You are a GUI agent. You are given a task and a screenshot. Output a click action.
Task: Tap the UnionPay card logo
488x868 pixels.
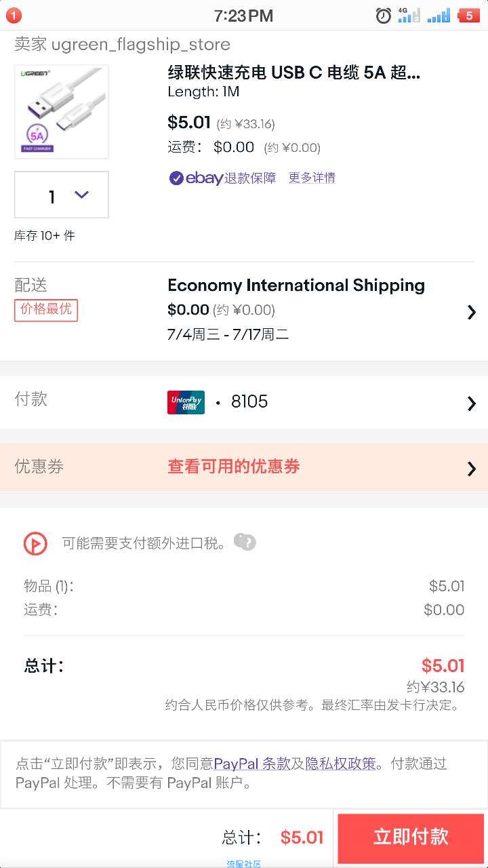tap(186, 402)
